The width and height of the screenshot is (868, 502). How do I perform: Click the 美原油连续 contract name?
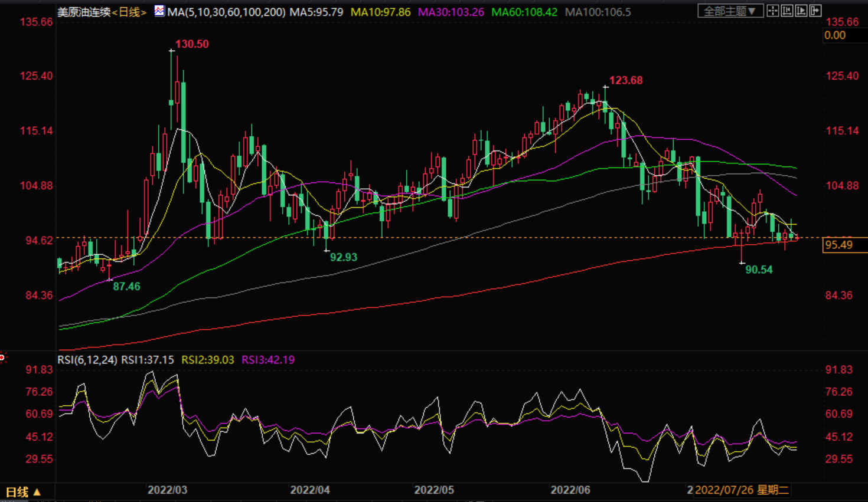tap(84, 12)
